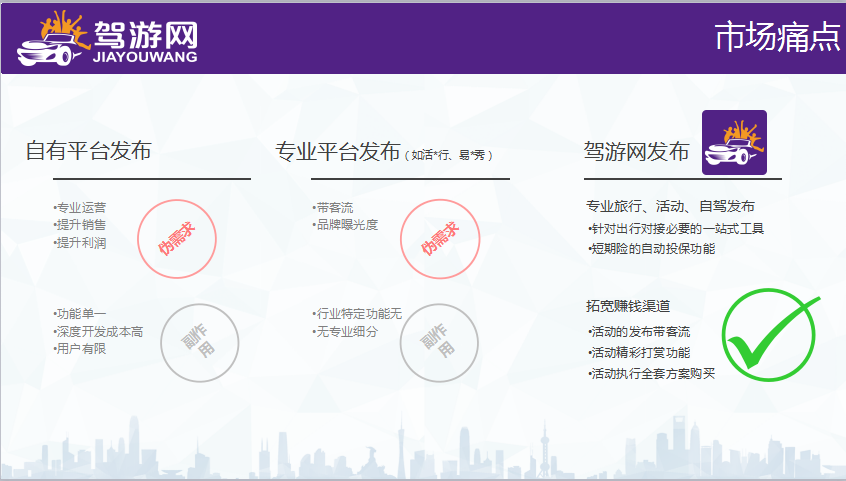Click the (如活*行、易*秀) note text
Viewport: 846px width, 481px height.
coord(448,155)
